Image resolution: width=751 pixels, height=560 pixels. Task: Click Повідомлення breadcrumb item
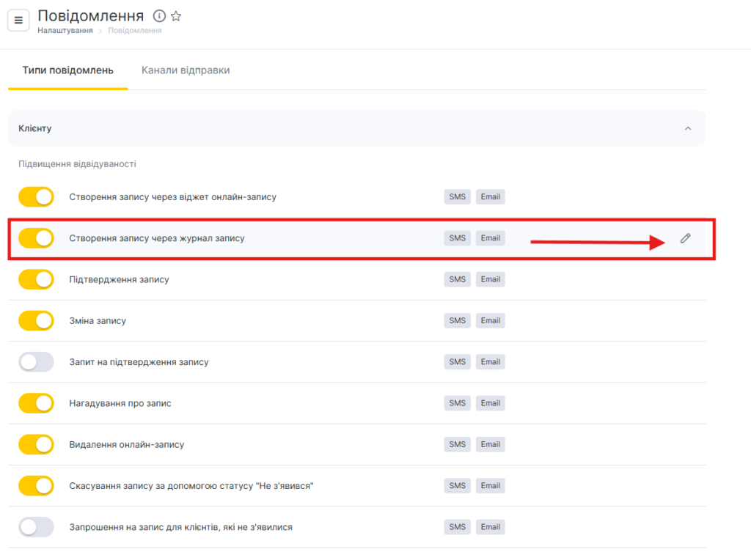135,31
